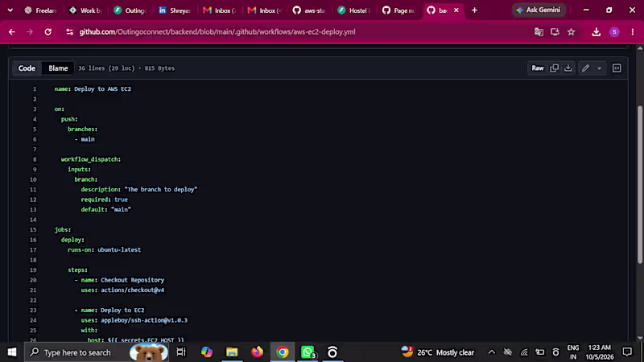The width and height of the screenshot is (644, 362).
Task: Download raw file icon
Action: [568, 68]
